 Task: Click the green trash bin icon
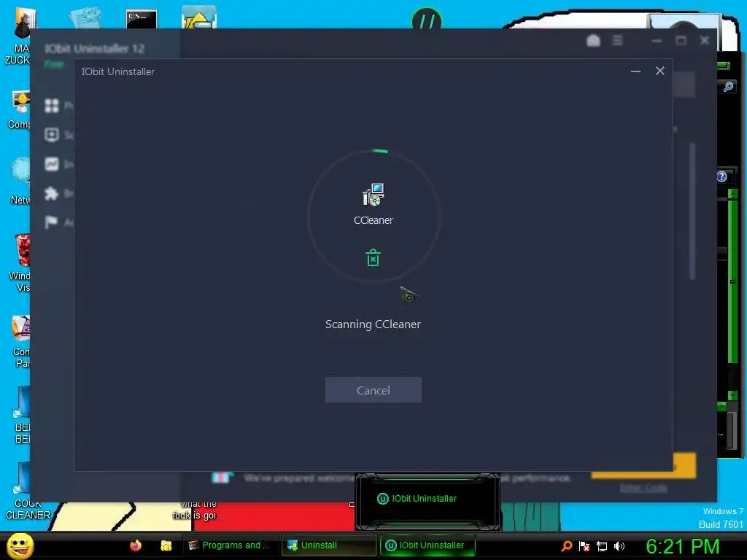coord(373,257)
